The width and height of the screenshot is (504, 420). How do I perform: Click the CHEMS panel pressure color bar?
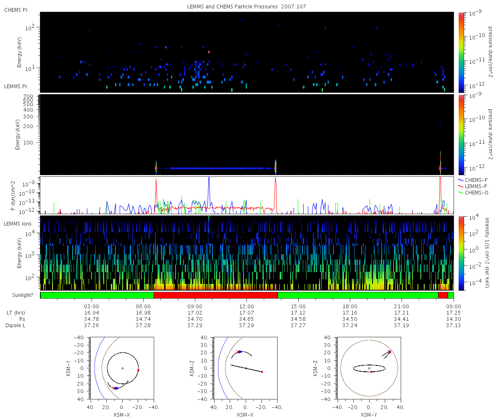pos(461,52)
